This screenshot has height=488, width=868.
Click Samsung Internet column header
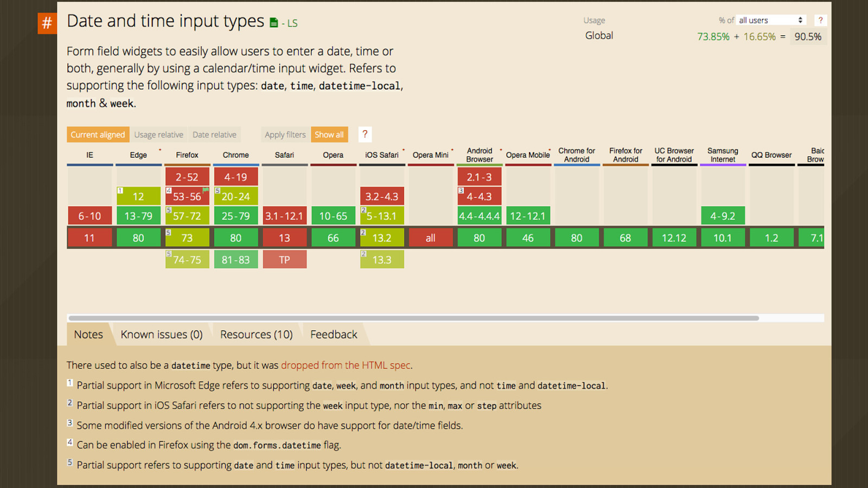click(x=723, y=155)
